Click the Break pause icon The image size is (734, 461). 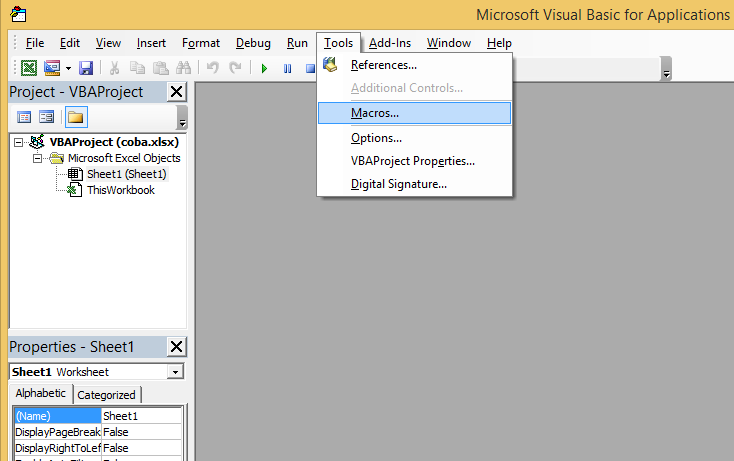point(287,69)
